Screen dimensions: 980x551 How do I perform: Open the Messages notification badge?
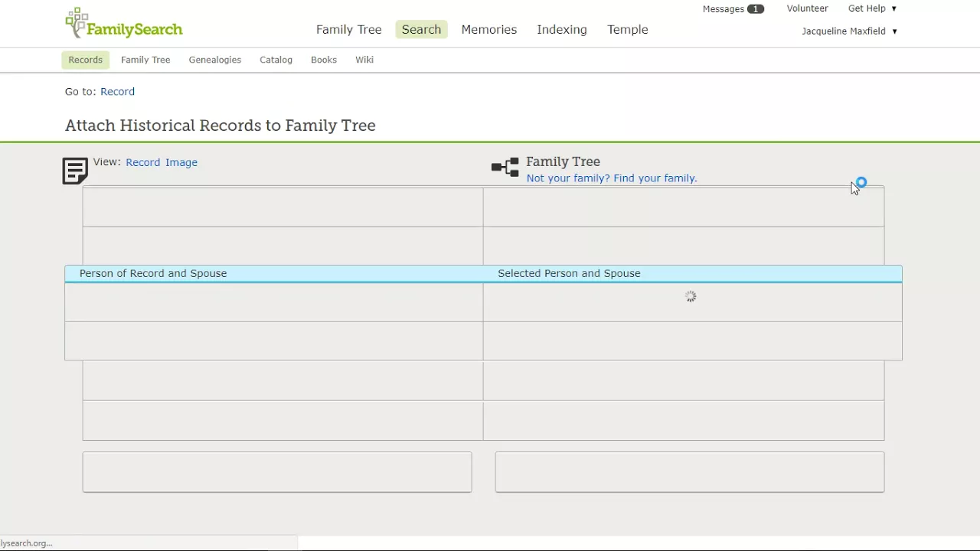tap(756, 9)
